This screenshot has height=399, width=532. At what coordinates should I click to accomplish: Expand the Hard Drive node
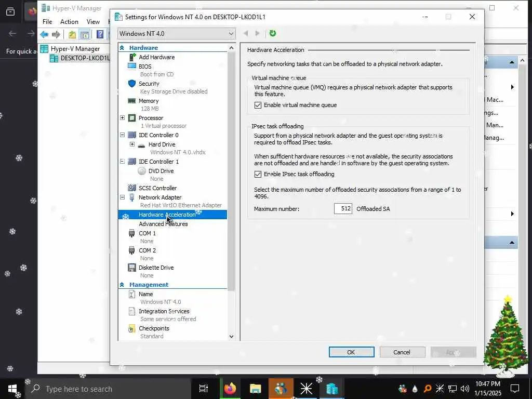132,144
